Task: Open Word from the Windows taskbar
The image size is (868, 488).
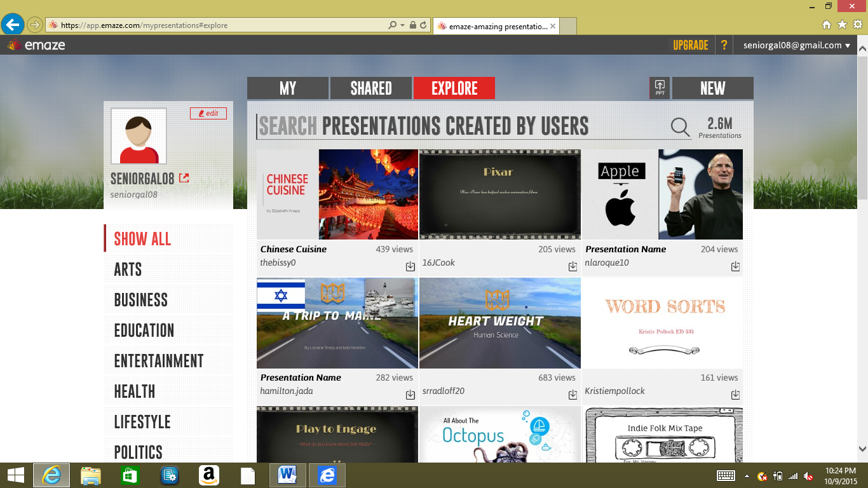Action: pyautogui.click(x=287, y=475)
